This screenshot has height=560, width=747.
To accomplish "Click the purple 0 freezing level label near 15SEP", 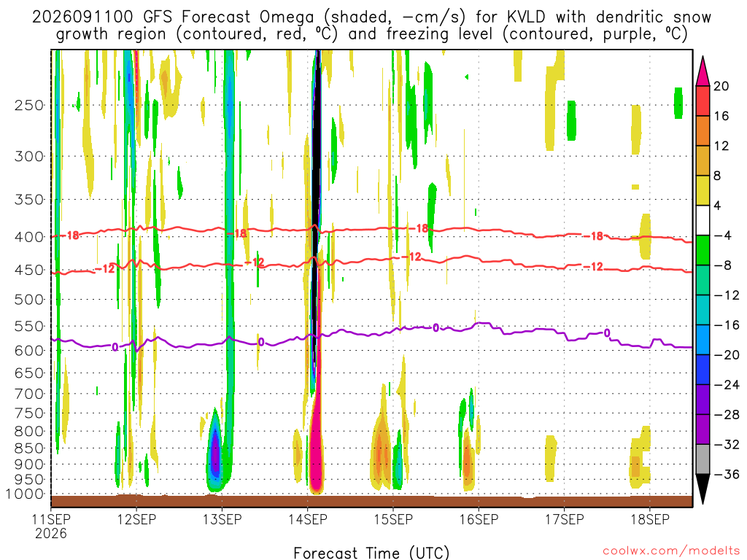I will click(436, 327).
